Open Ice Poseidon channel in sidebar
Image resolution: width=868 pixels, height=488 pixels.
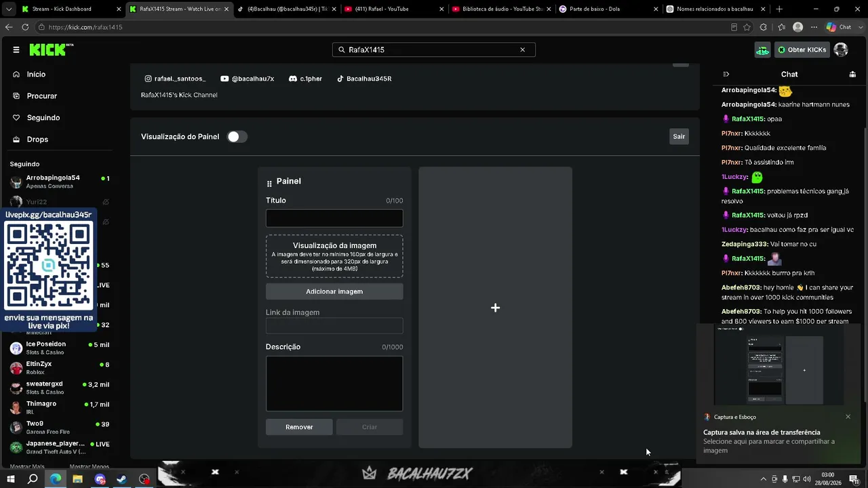coord(60,348)
